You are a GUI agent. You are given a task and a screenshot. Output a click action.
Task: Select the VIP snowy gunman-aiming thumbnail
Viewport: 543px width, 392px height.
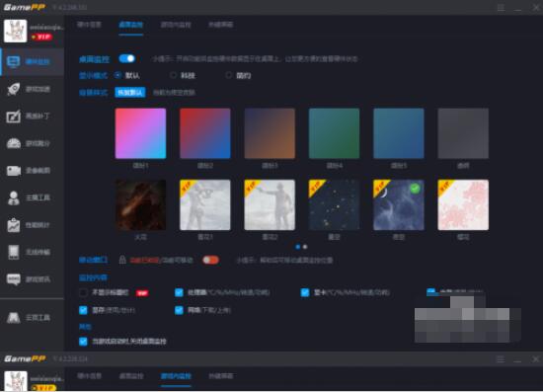[x=270, y=204]
